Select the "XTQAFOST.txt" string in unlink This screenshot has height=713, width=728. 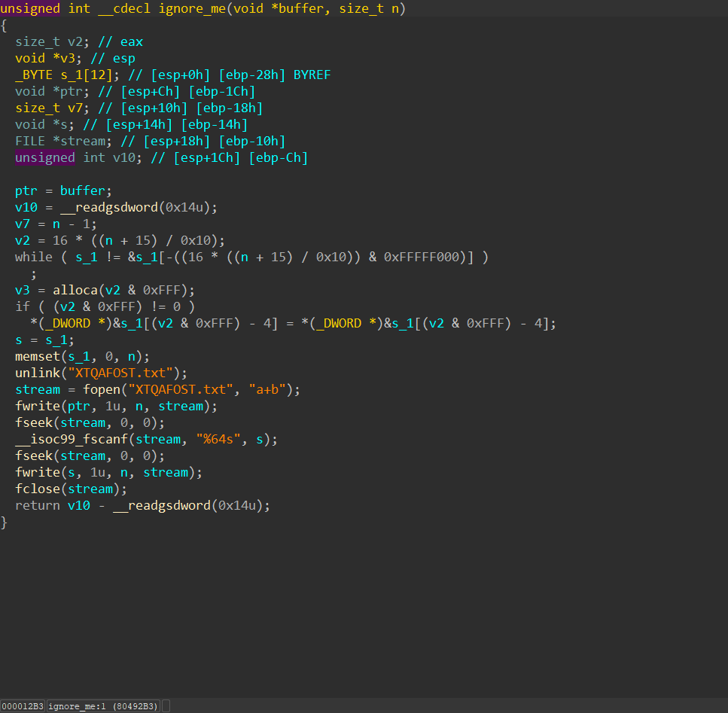[x=120, y=373]
